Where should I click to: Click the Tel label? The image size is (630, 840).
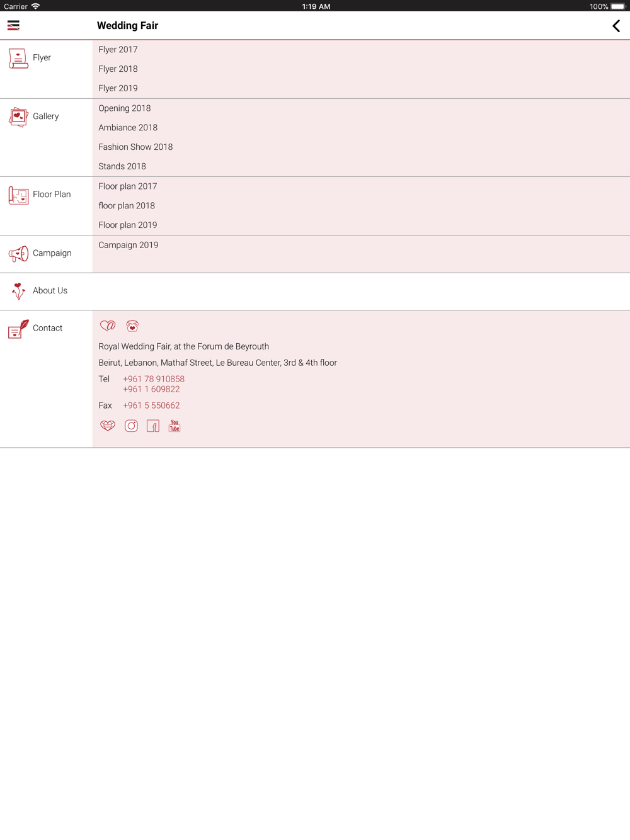pyautogui.click(x=104, y=379)
